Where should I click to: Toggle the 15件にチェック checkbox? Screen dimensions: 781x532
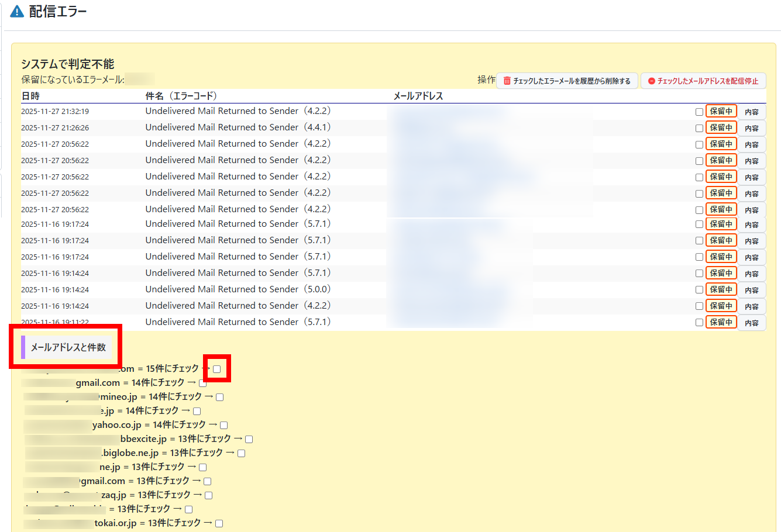point(217,369)
